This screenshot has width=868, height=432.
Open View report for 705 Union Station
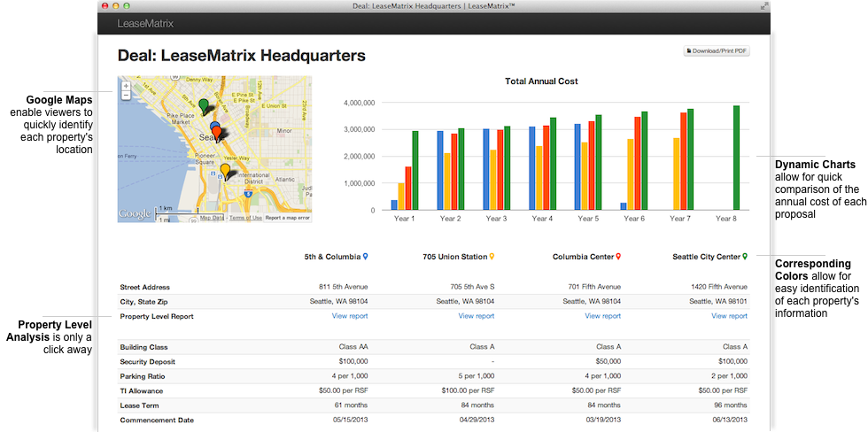(477, 316)
